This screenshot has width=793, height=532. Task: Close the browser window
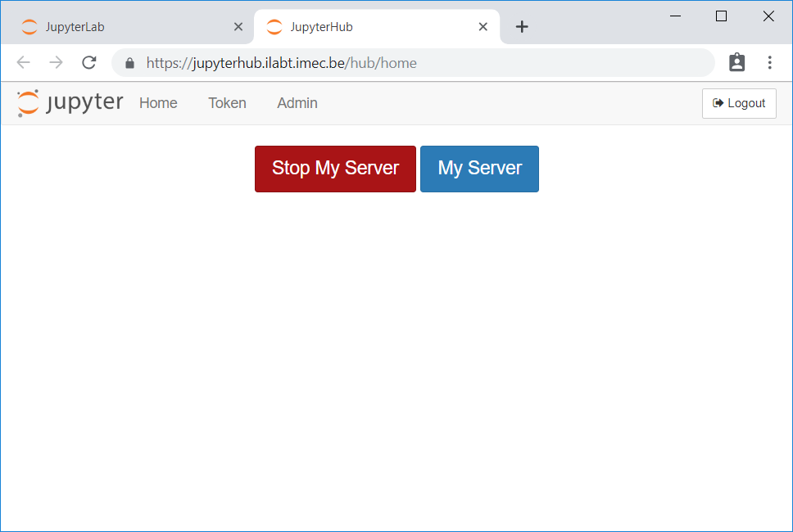768,16
